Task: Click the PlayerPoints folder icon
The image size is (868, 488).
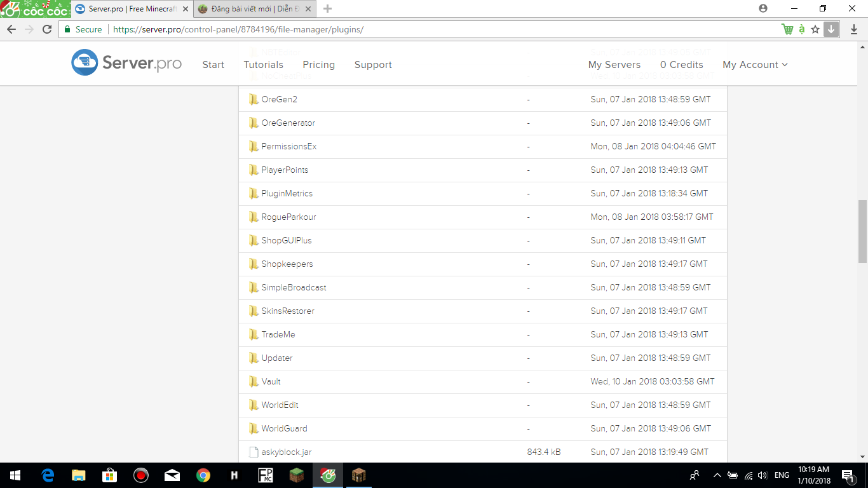Action: (x=254, y=170)
